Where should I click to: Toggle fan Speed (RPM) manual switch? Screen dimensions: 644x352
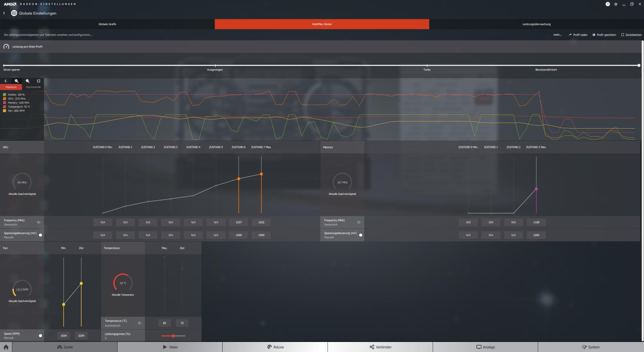[39, 336]
